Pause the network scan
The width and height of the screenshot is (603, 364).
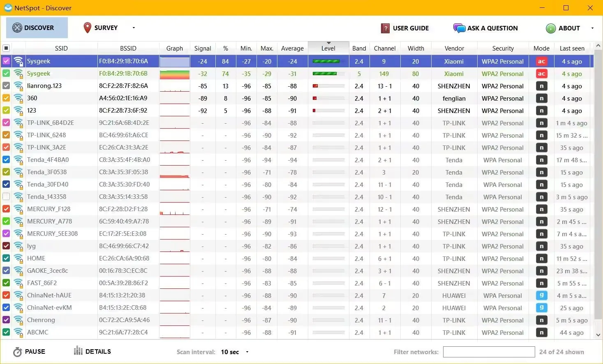pos(29,352)
